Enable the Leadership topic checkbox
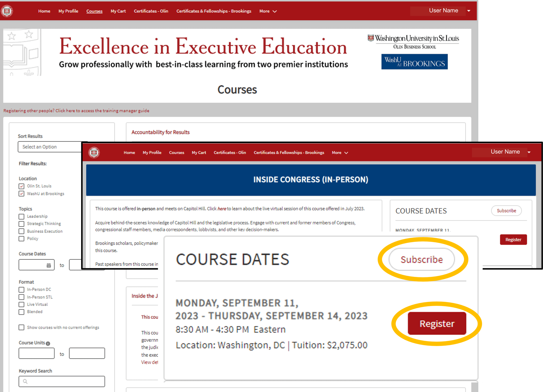 pyautogui.click(x=22, y=216)
